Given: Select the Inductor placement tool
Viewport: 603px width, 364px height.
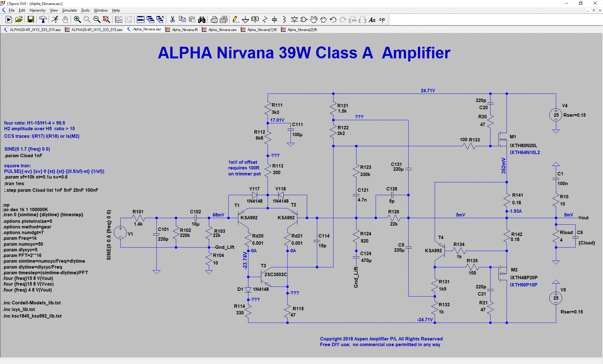Looking at the screenshot, I should coord(284,20).
